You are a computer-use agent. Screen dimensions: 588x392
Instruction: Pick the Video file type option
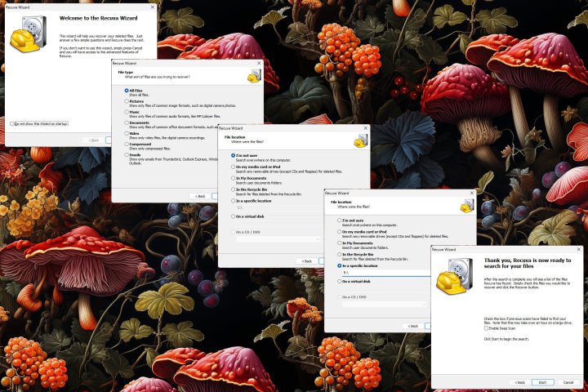pos(127,133)
